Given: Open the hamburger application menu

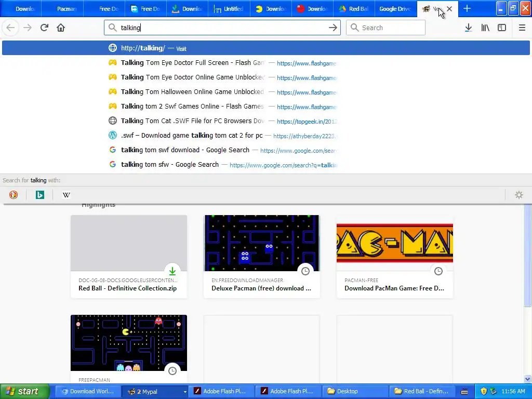Looking at the screenshot, I should click(522, 28).
